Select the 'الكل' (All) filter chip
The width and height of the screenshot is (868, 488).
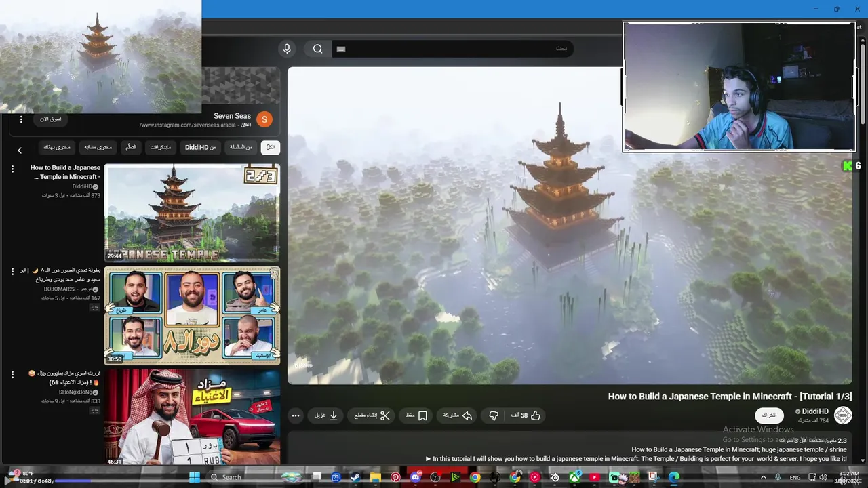271,147
